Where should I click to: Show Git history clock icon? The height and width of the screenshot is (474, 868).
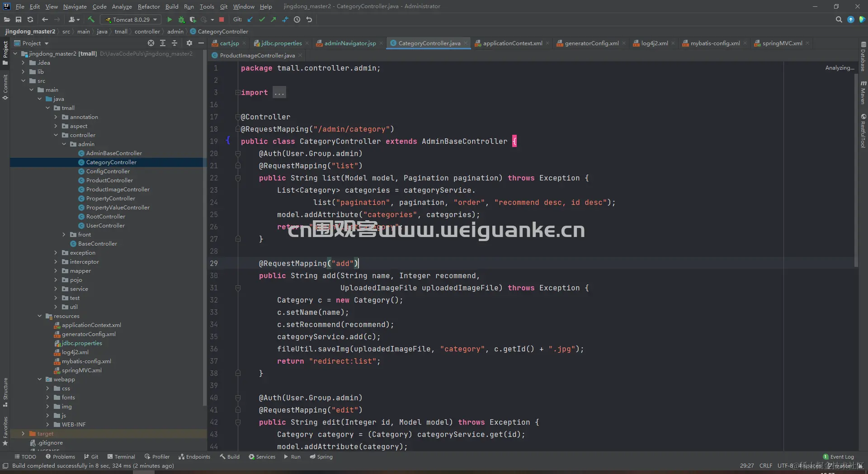pos(297,19)
